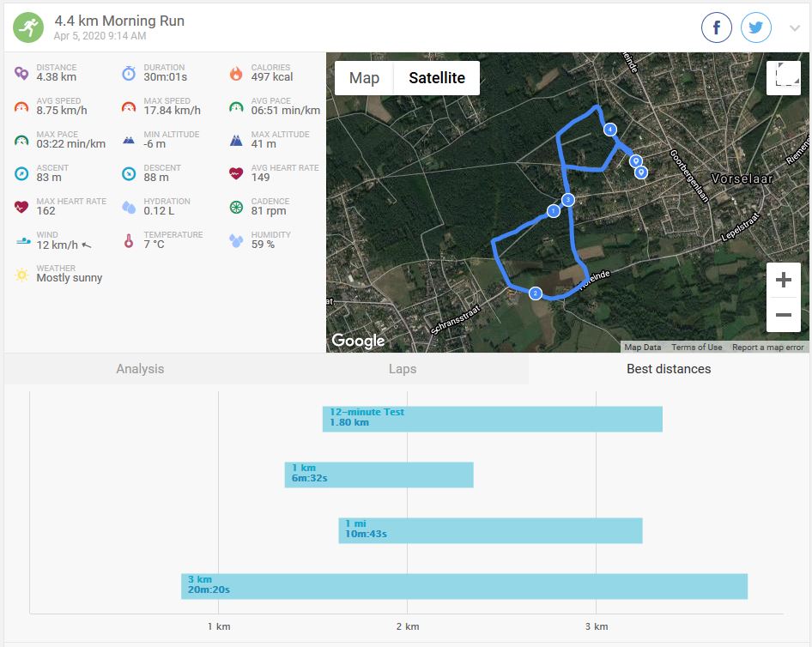Expand the workout options chevron

(795, 28)
